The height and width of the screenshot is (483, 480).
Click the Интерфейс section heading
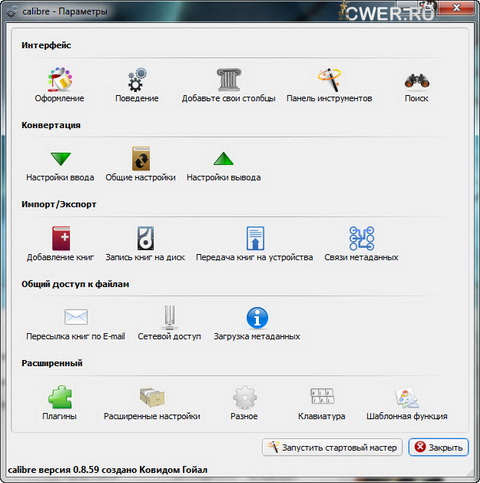[46, 45]
